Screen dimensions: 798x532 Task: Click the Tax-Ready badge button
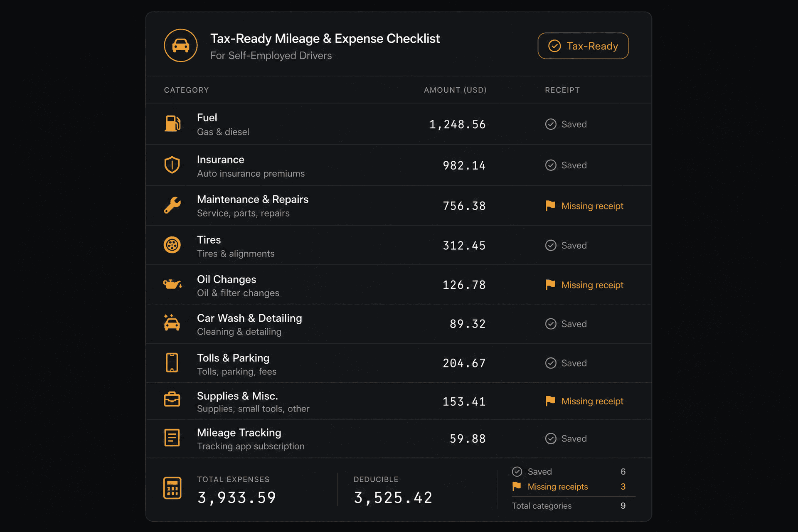(x=583, y=46)
